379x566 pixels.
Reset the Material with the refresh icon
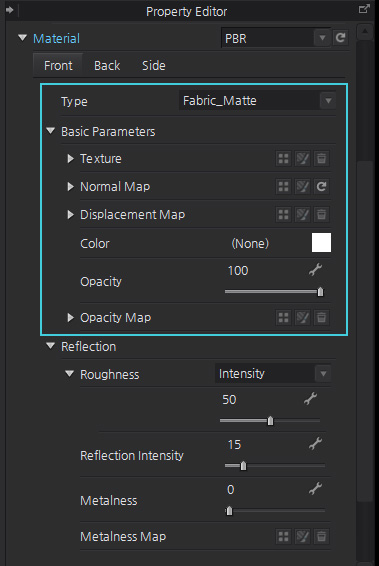pos(340,38)
